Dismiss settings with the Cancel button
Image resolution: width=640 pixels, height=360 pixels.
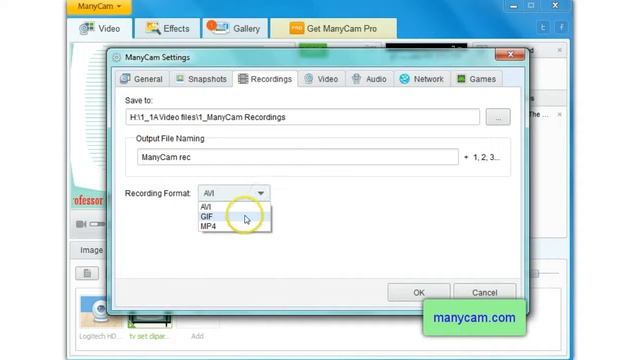[x=484, y=293]
